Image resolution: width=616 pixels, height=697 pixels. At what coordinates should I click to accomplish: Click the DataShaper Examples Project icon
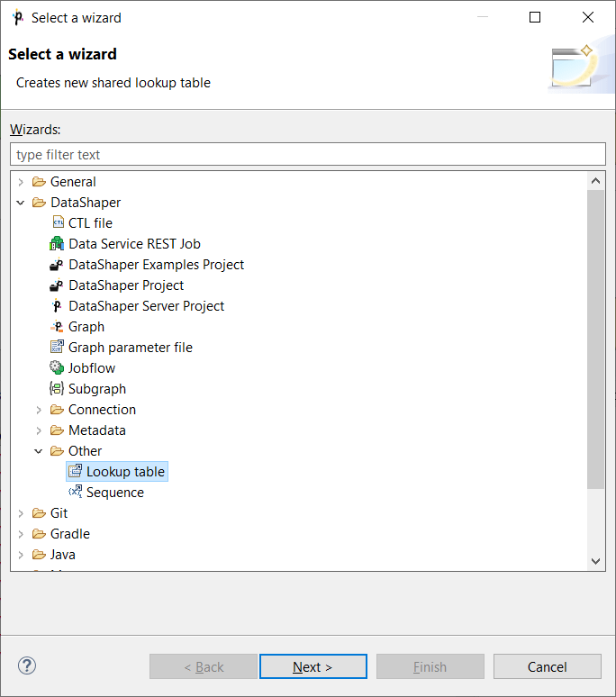[x=57, y=265]
